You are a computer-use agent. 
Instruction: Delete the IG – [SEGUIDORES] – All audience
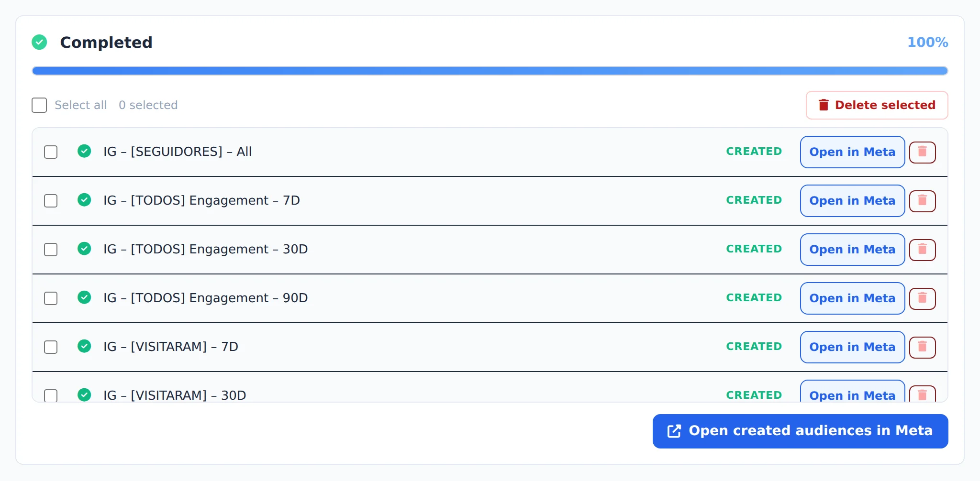tap(922, 152)
